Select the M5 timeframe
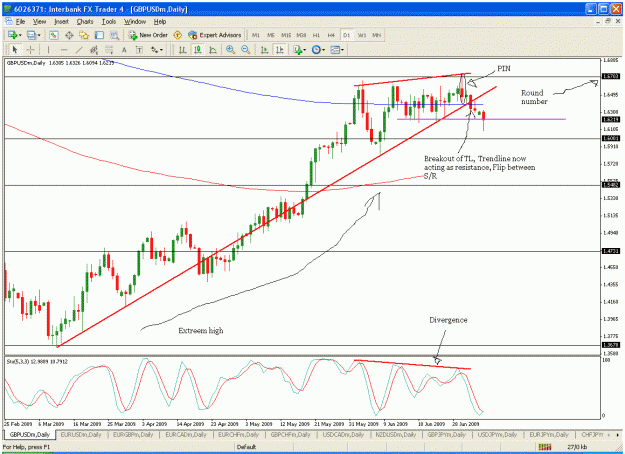625x454 pixels. coord(271,35)
